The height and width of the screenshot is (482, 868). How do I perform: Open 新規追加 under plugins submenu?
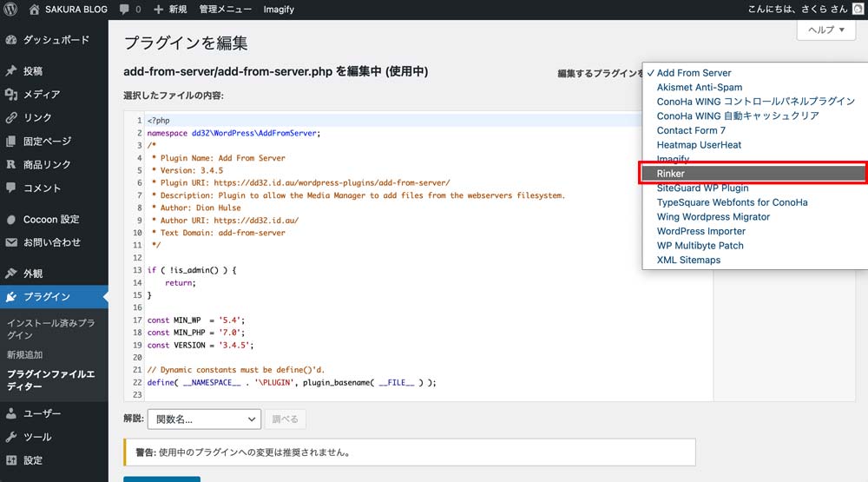25,354
